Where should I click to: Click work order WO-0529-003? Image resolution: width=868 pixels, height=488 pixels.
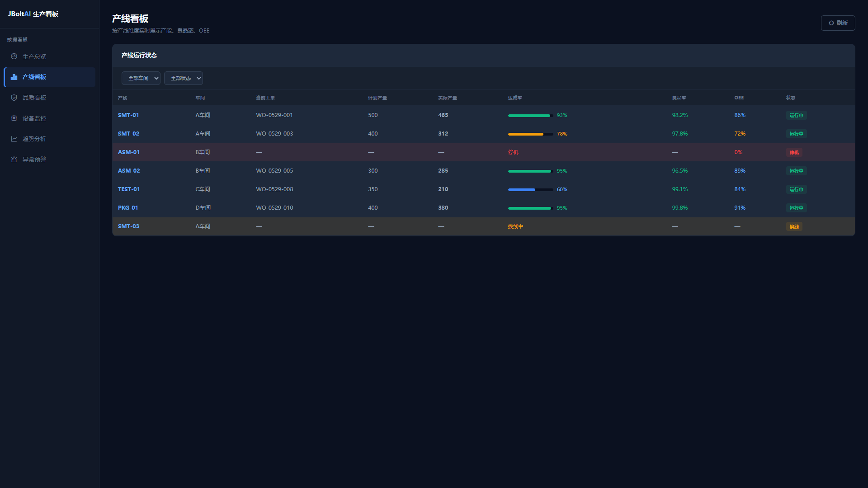(274, 134)
